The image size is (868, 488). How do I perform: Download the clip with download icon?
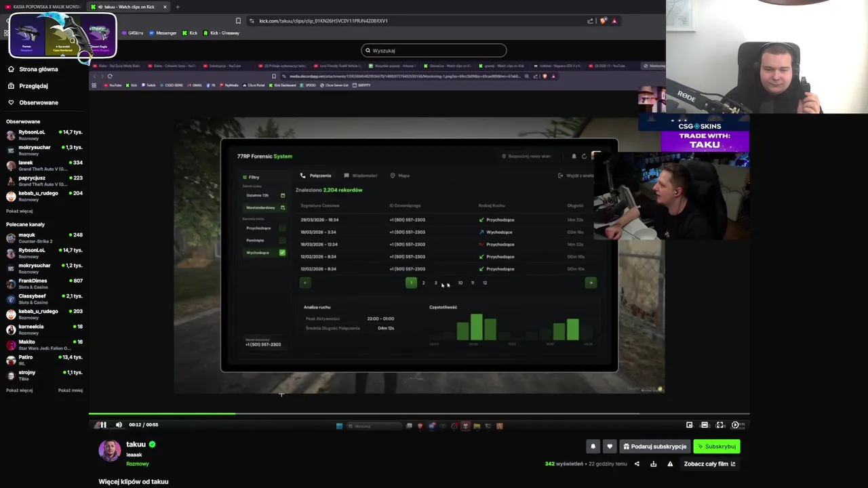click(654, 464)
